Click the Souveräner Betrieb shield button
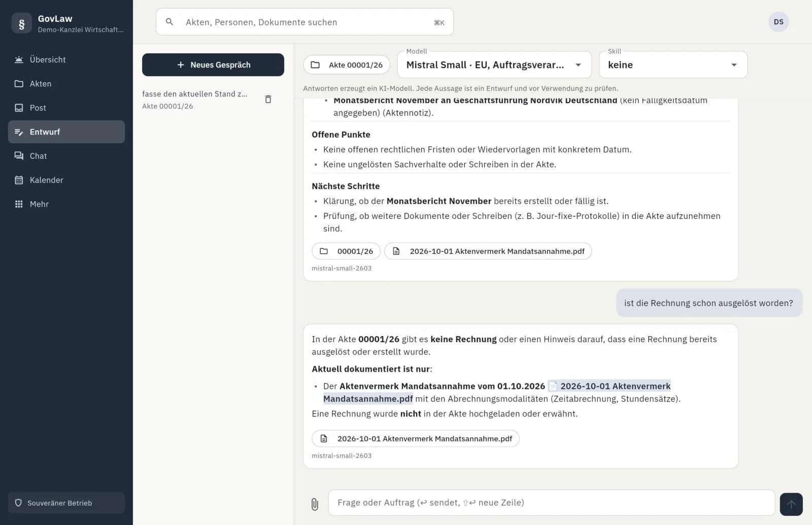 pos(66,503)
